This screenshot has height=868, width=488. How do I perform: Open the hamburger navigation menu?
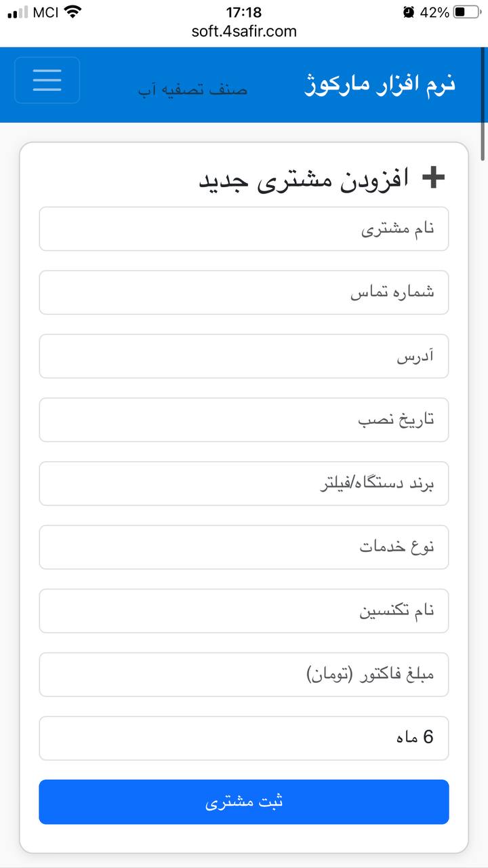(x=47, y=80)
